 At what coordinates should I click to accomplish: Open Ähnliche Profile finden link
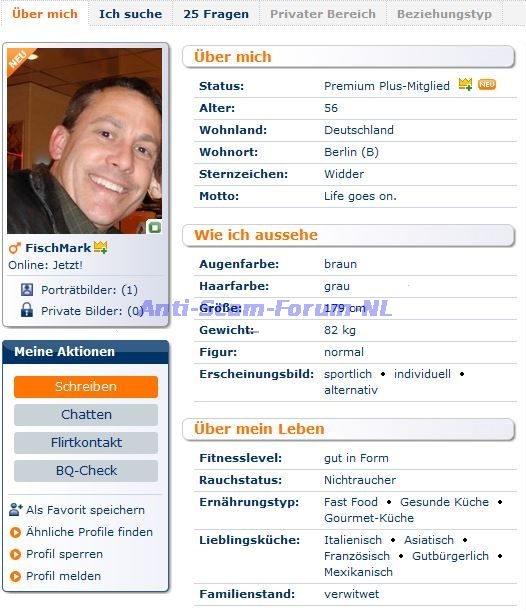(x=89, y=532)
